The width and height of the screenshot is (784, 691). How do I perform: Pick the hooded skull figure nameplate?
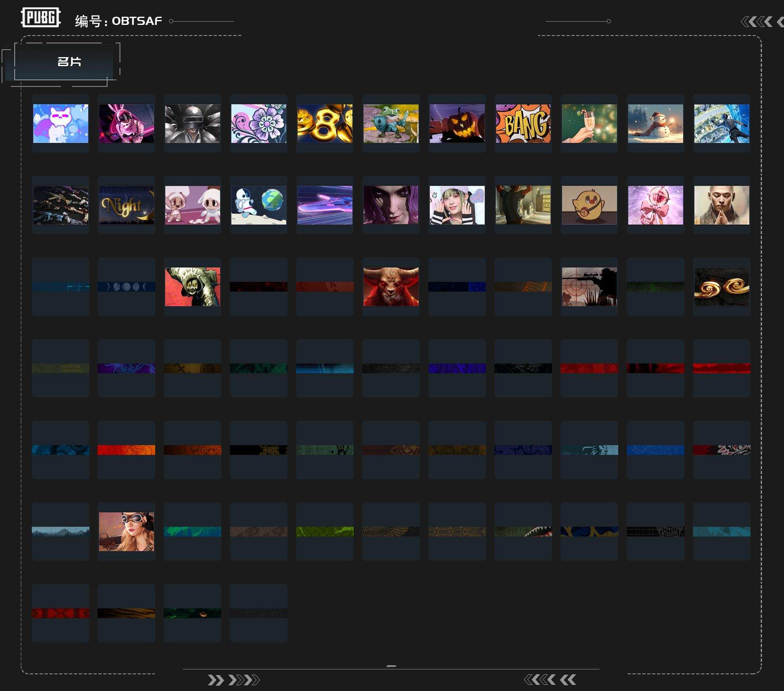193,287
